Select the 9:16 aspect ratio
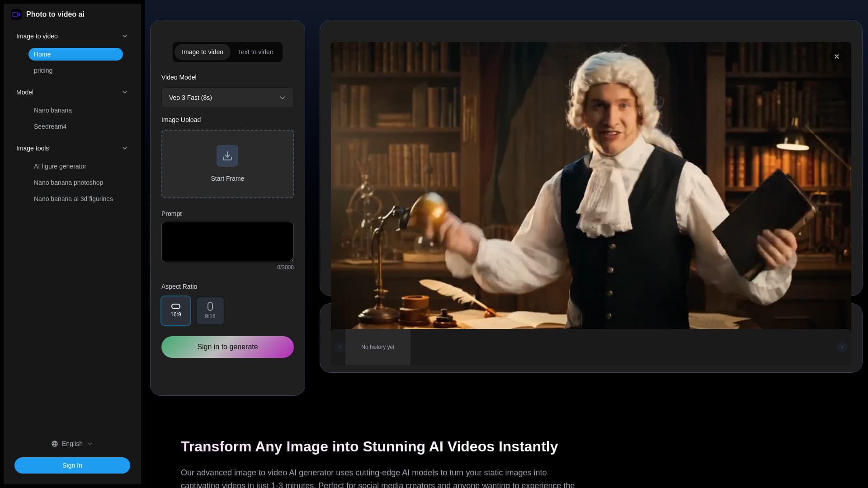 tap(210, 310)
